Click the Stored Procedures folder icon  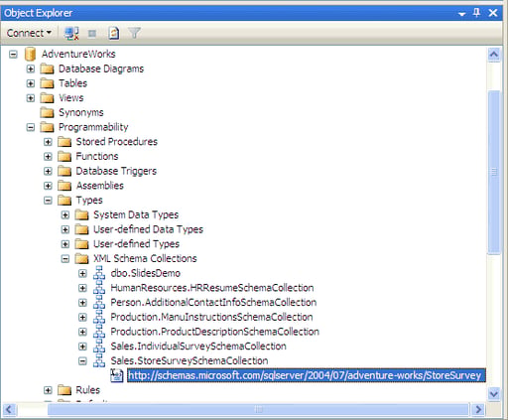[64, 142]
